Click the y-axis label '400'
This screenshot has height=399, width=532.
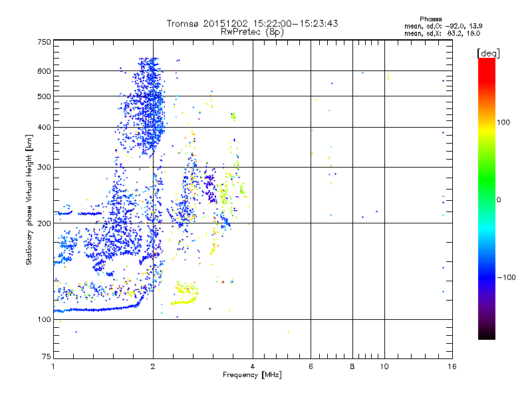(44, 127)
